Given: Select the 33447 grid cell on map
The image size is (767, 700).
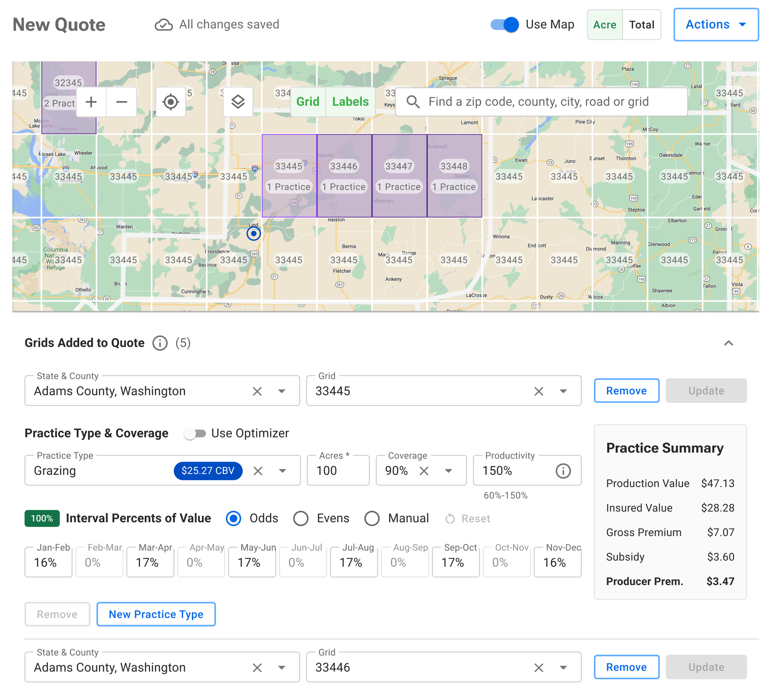Looking at the screenshot, I should [399, 176].
